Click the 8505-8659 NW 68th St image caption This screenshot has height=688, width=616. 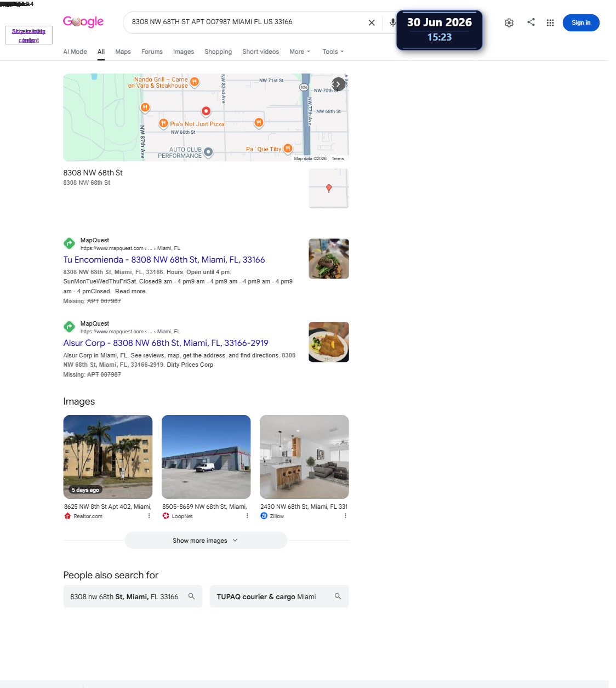tap(204, 507)
